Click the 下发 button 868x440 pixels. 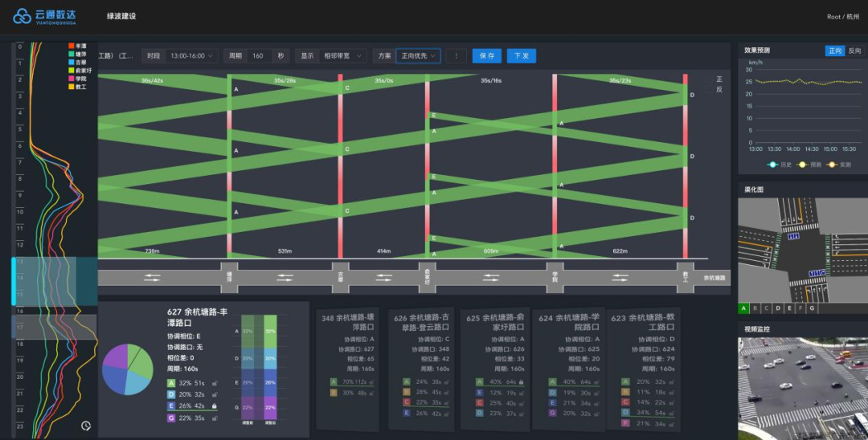coord(521,56)
